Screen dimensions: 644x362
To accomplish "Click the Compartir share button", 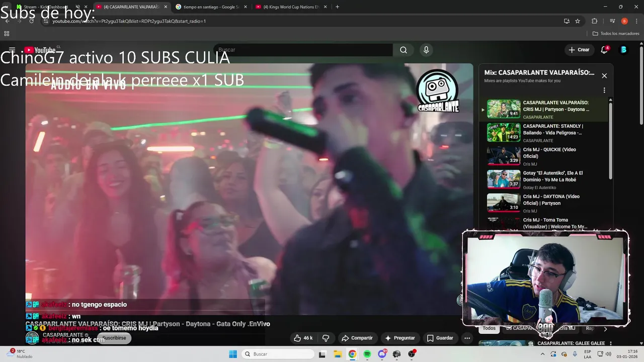I will click(357, 338).
